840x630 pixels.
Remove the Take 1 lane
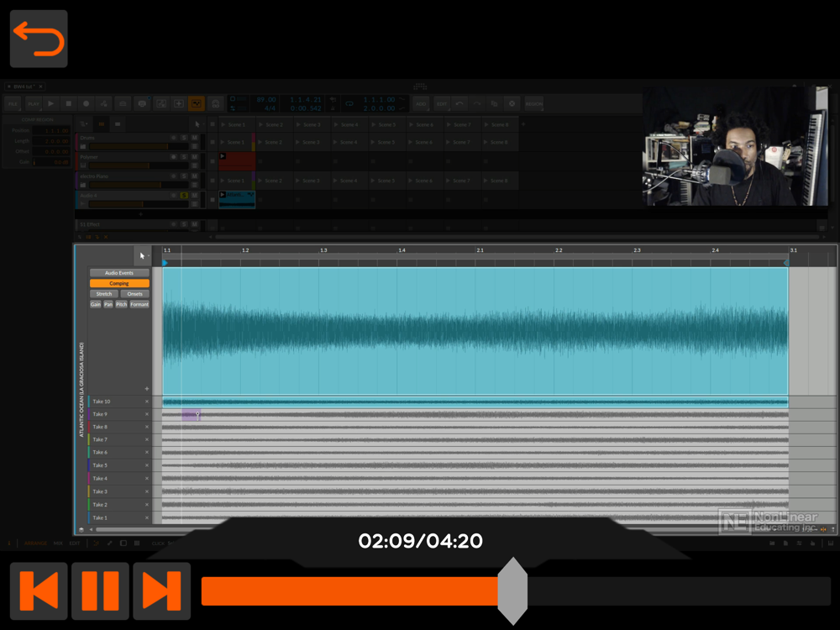147,517
